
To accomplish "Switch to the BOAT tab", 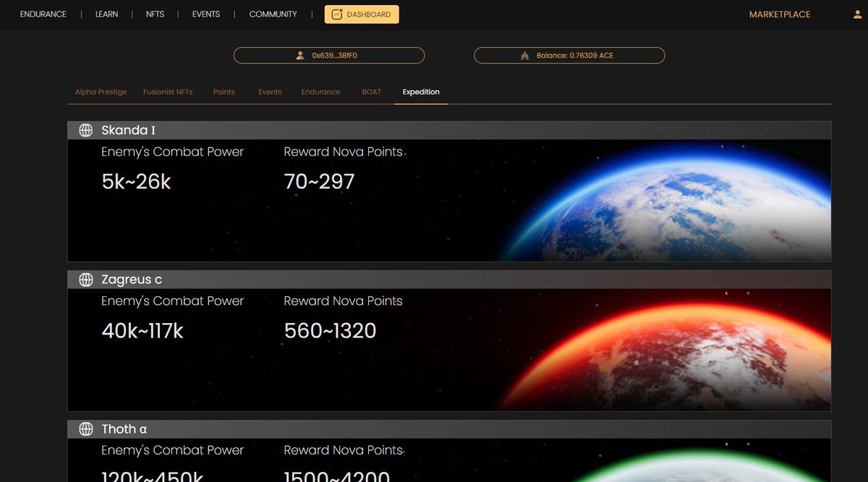I will click(372, 92).
